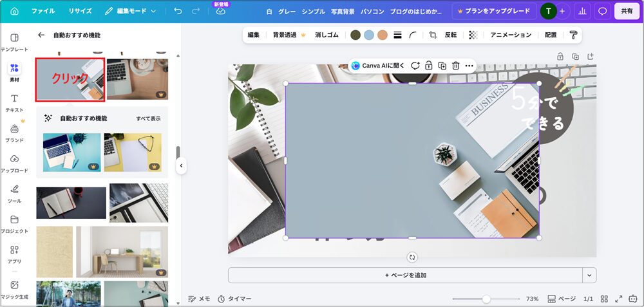644x307 pixels.
Task: Lock the page icon above canvas
Action: (560, 57)
